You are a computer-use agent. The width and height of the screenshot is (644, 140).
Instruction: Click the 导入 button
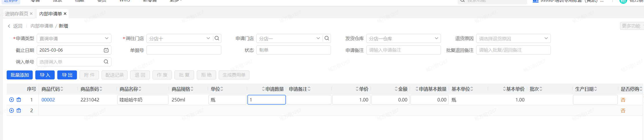click(x=45, y=75)
